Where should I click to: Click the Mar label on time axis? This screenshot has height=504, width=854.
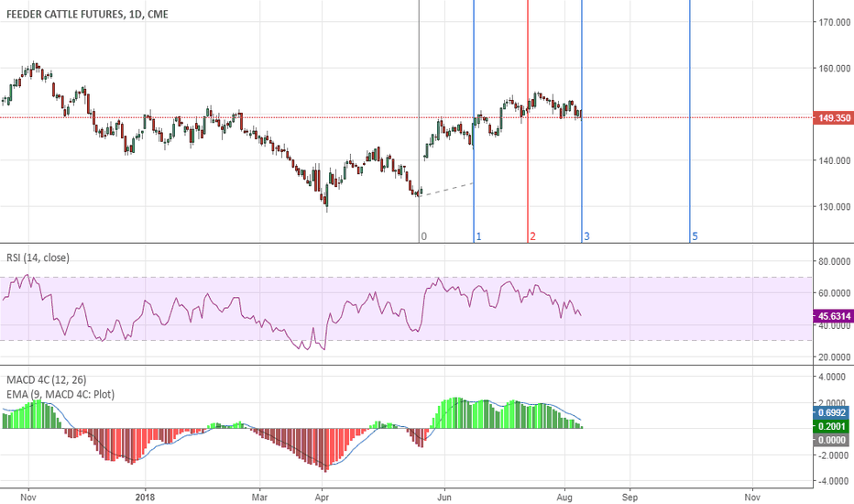point(260,497)
